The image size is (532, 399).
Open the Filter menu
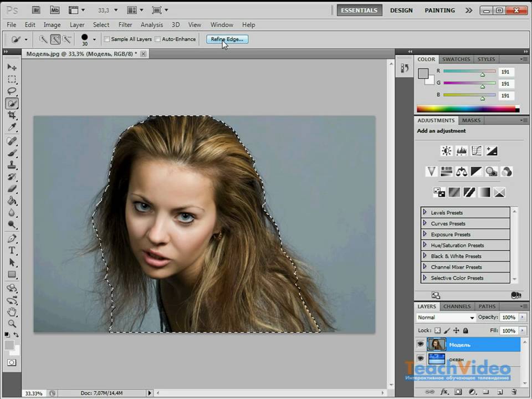(x=125, y=25)
